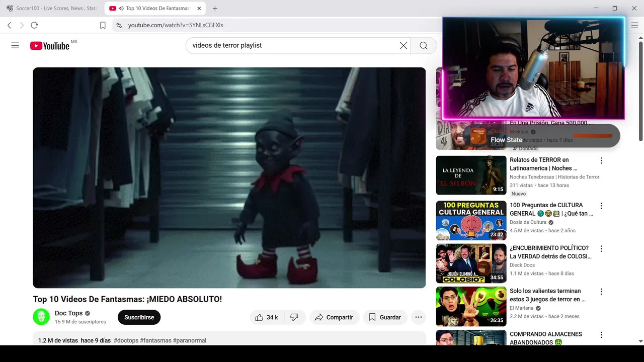The width and height of the screenshot is (644, 362).
Task: Open the Doc Tops channel name link
Action: (68, 313)
